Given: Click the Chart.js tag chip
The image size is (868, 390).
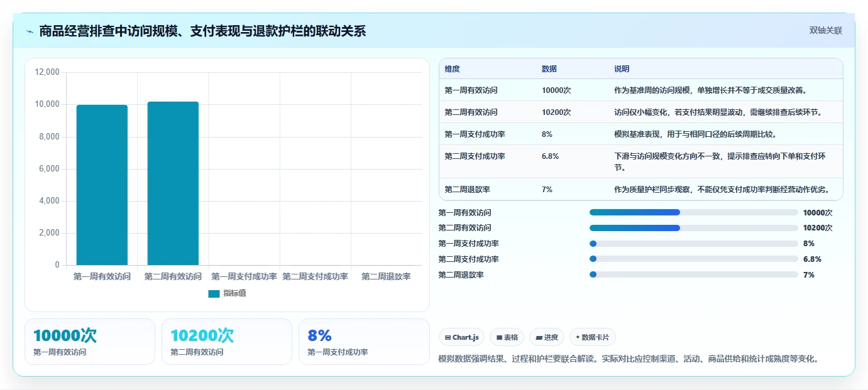Looking at the screenshot, I should click(x=462, y=337).
